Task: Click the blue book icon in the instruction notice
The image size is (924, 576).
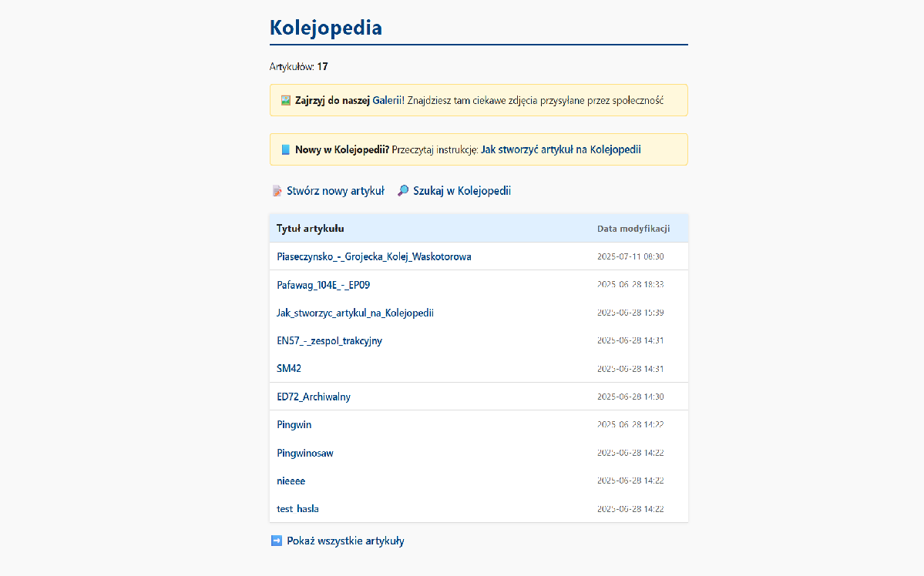Action: click(286, 149)
